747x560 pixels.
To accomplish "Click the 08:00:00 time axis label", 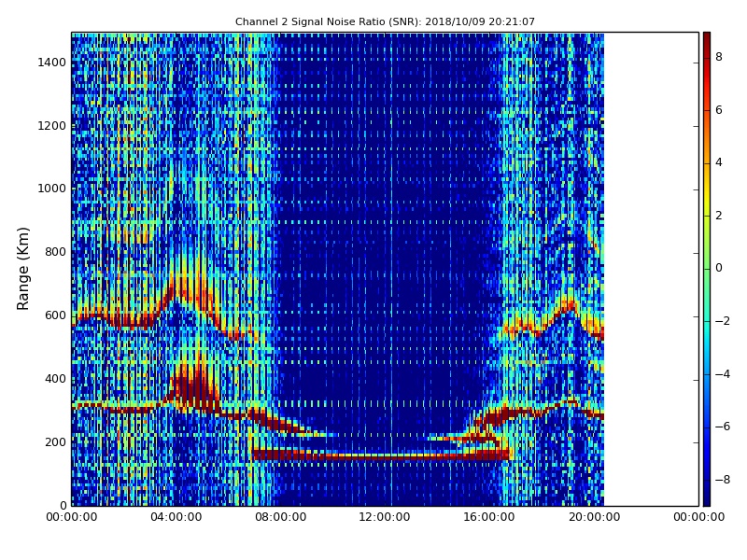I will click(281, 517).
